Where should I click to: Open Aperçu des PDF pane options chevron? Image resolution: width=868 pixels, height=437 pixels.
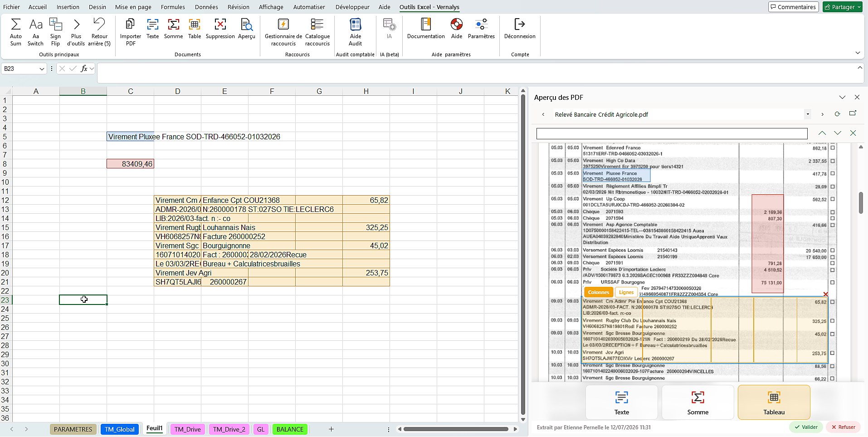[842, 97]
